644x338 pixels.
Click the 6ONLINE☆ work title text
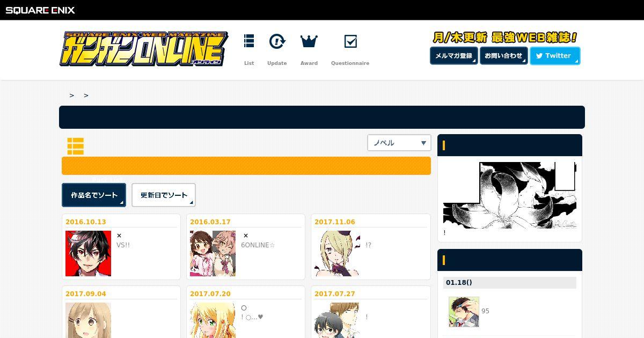pos(258,245)
